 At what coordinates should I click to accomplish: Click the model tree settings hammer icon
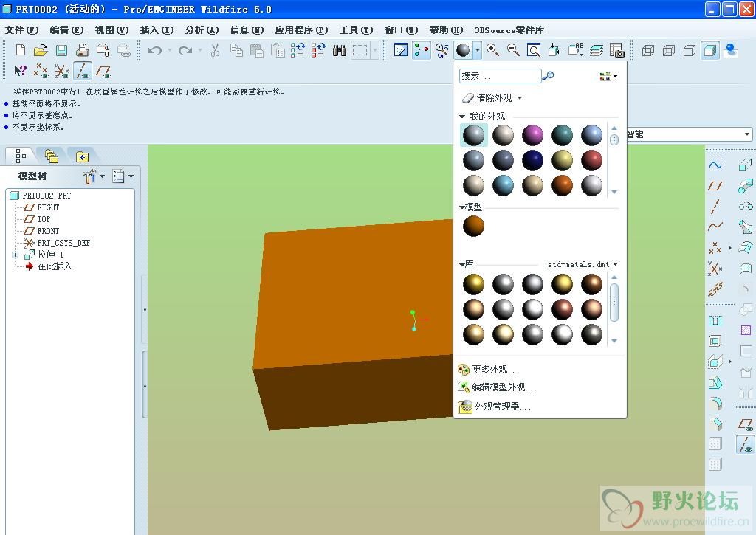click(x=89, y=176)
